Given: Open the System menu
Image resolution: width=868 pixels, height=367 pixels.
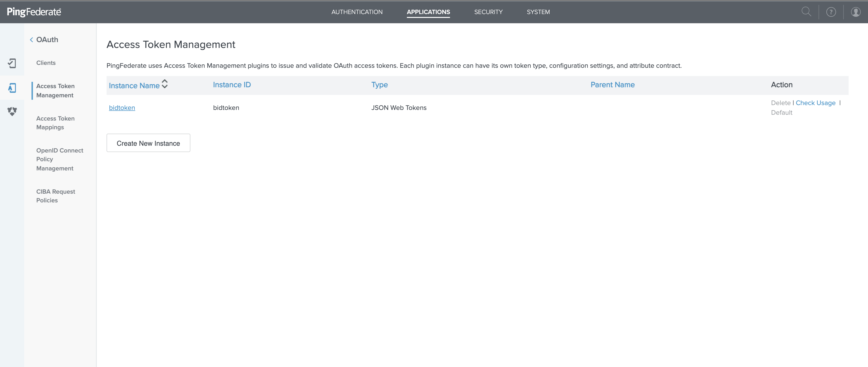Looking at the screenshot, I should (x=538, y=12).
